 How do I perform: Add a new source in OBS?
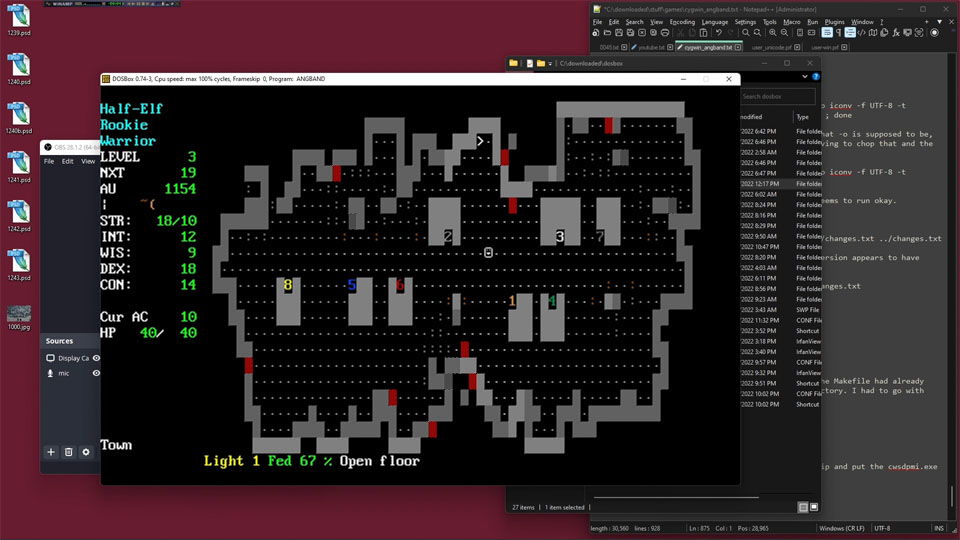coord(51,452)
